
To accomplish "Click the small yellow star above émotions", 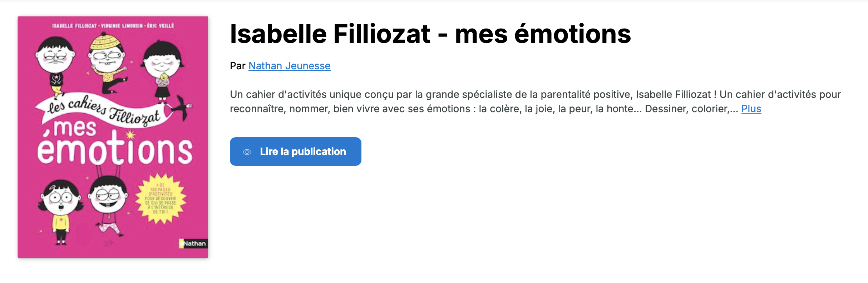I will point(130,135).
